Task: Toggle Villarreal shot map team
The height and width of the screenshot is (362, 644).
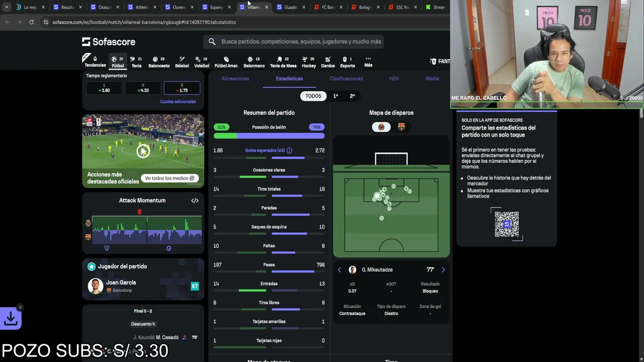Action: 381,127
